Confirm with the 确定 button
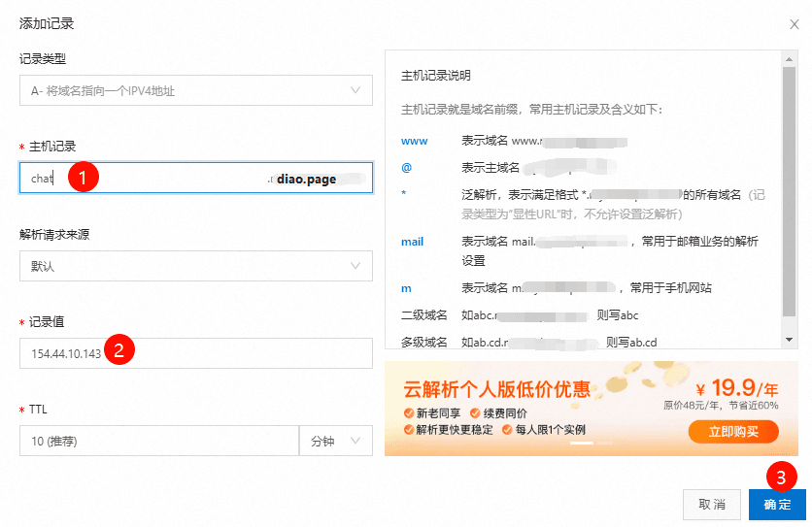The image size is (812, 527). [x=777, y=505]
